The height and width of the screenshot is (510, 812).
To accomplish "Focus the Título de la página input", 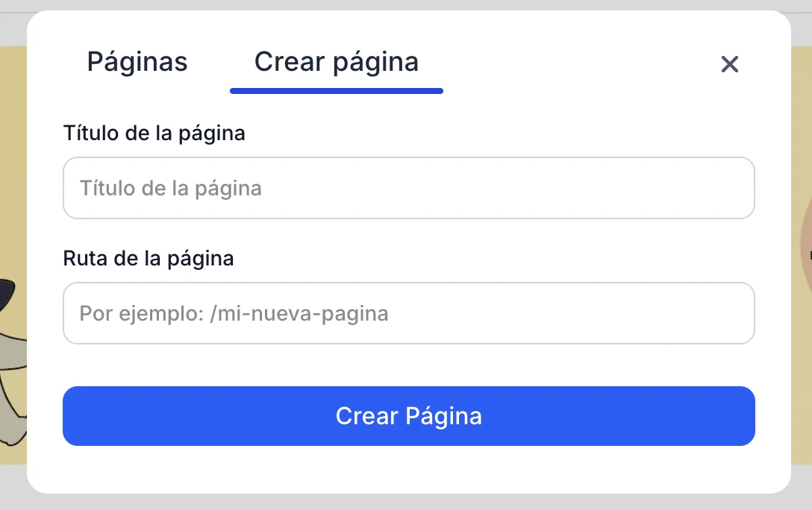I will pos(408,188).
